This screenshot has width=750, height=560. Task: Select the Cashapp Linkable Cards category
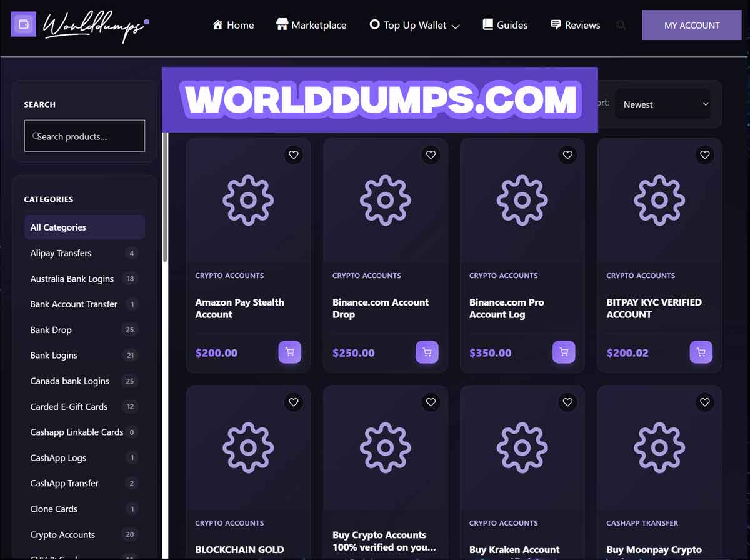point(84,432)
